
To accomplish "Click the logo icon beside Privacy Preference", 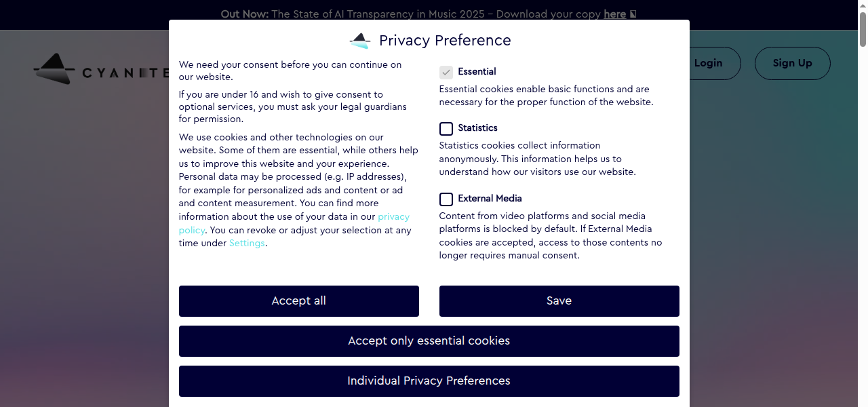I will click(360, 41).
